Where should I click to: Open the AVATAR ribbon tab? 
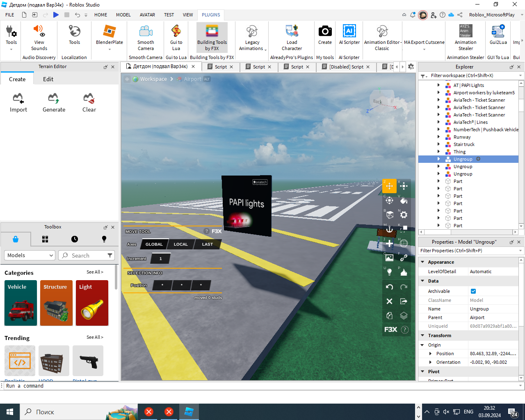coord(147,15)
